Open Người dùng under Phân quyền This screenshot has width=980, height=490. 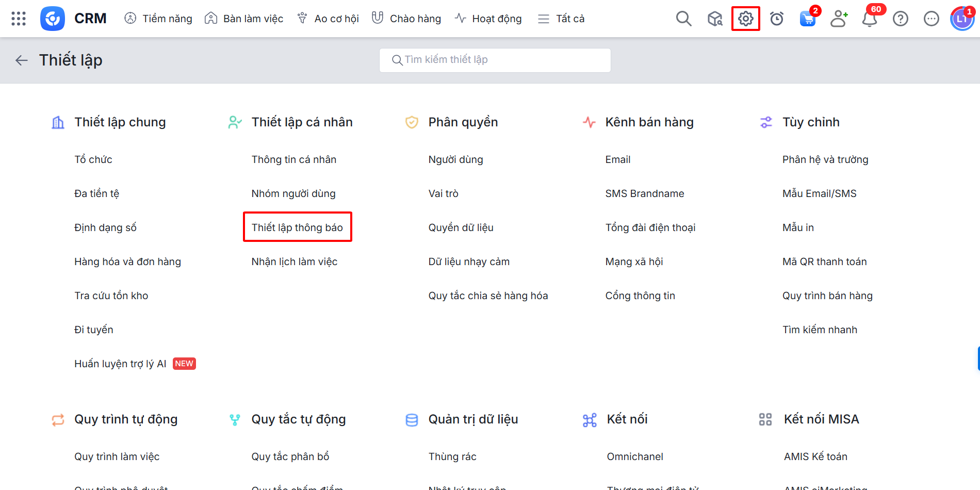[x=455, y=159]
